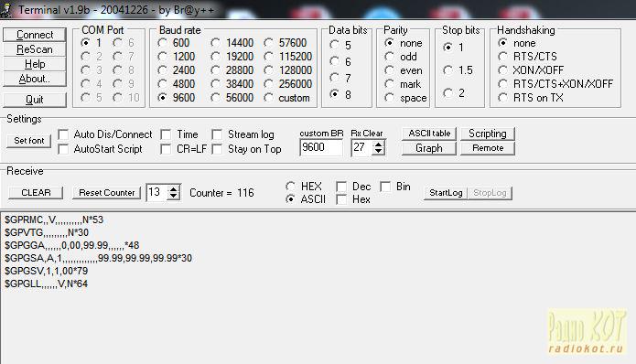Choose 19200 baud rate
Screen dimensions: 636x364
pos(215,57)
